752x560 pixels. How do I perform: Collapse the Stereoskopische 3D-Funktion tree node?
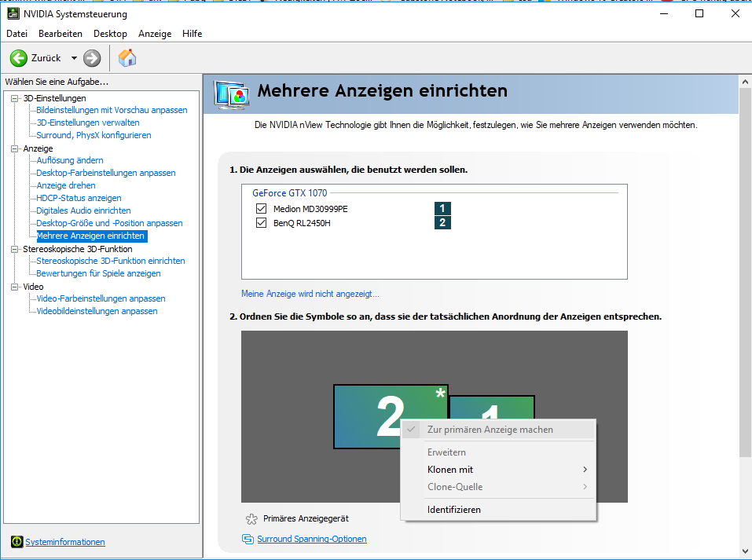point(14,249)
